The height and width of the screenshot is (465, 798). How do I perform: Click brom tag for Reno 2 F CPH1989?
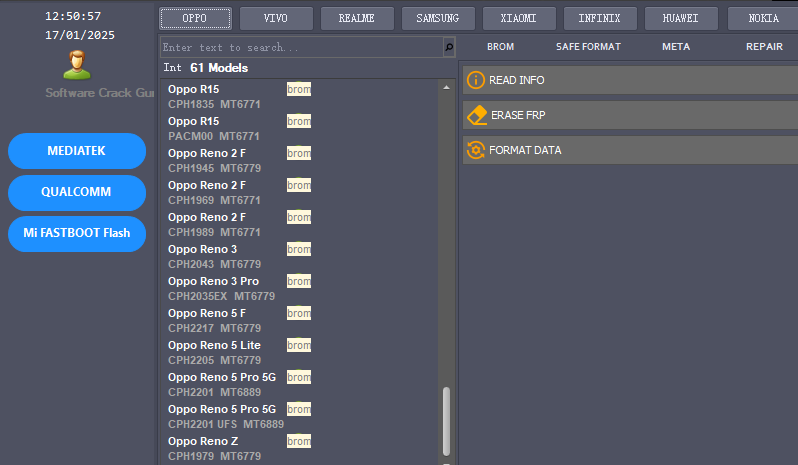pyautogui.click(x=299, y=217)
